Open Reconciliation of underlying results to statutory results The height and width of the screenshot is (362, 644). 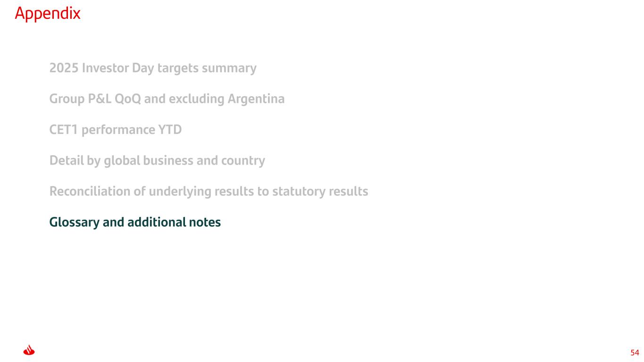(209, 191)
